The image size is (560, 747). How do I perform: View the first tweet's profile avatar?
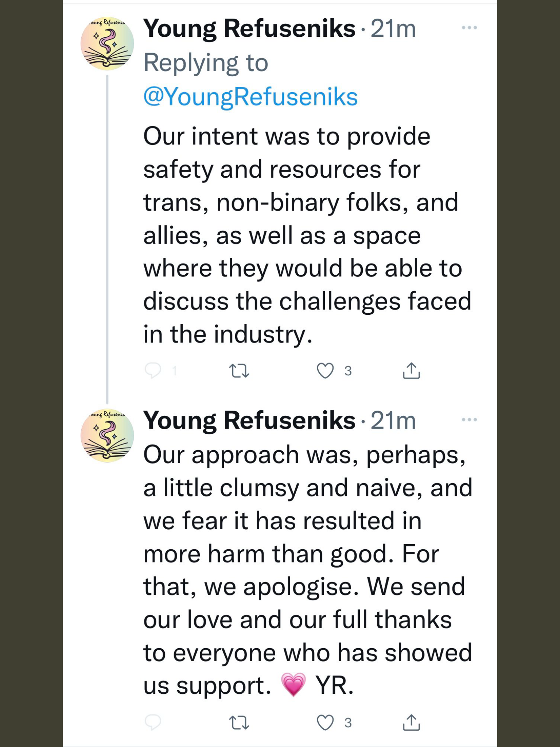(x=107, y=43)
